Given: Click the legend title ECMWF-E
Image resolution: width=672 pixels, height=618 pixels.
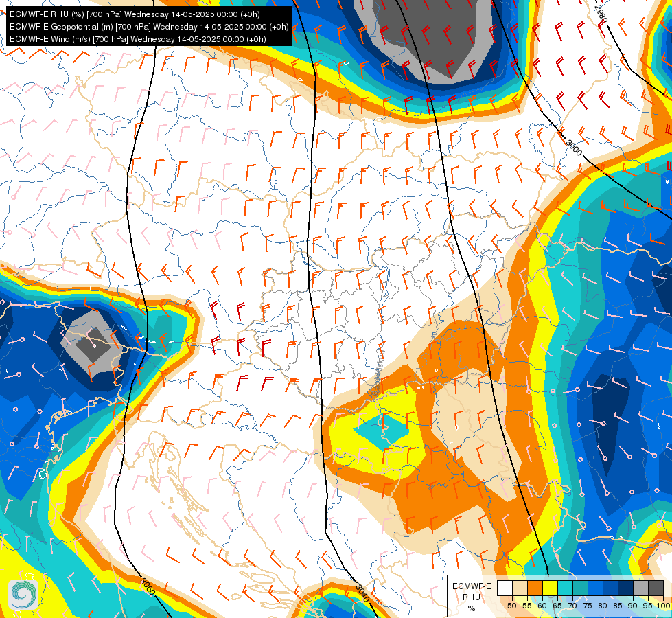Looking at the screenshot, I should coord(472,586).
